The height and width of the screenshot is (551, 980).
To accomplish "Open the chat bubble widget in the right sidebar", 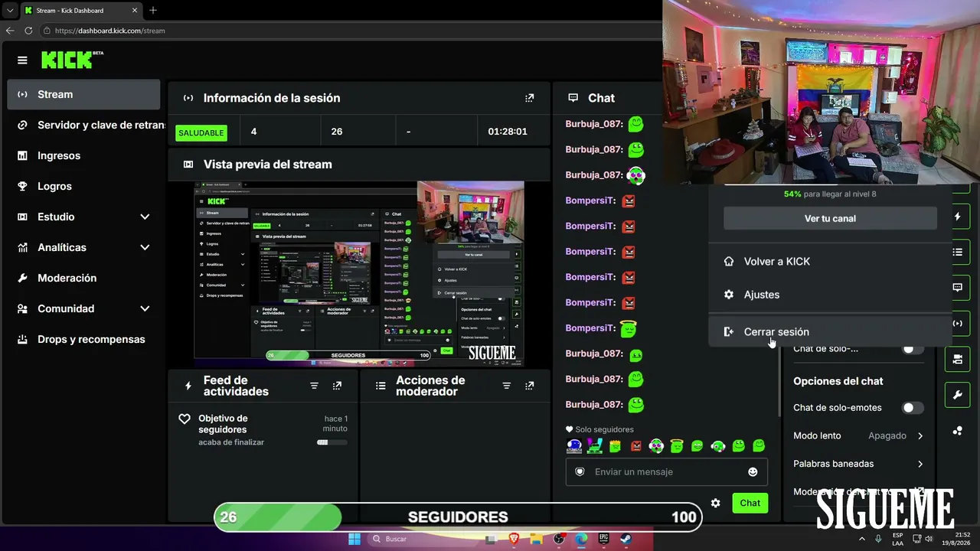I will pos(957,288).
